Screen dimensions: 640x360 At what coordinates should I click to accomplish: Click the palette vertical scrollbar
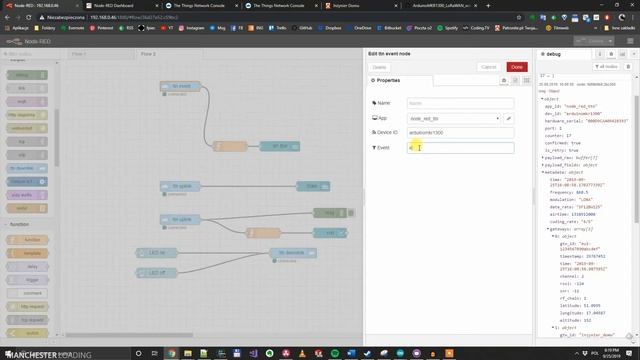pyautogui.click(x=57, y=138)
